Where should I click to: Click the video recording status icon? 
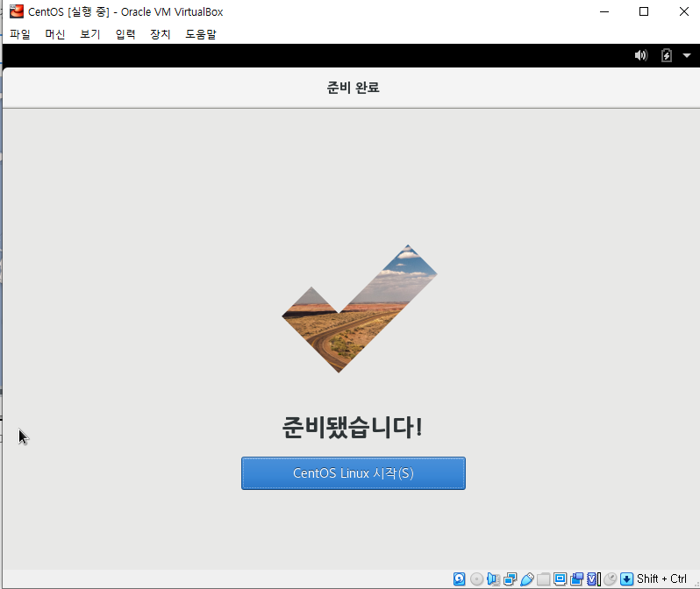577,578
